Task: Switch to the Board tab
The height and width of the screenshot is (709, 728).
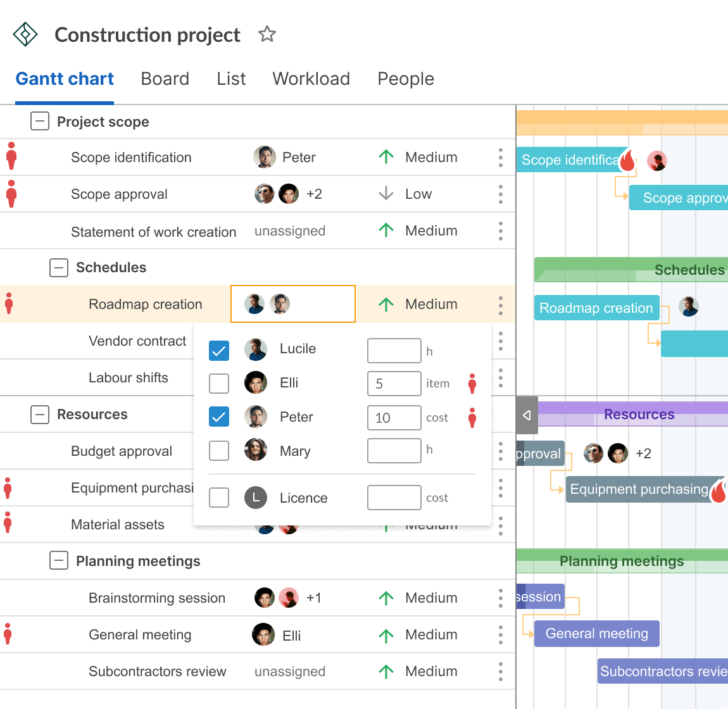Action: [165, 78]
